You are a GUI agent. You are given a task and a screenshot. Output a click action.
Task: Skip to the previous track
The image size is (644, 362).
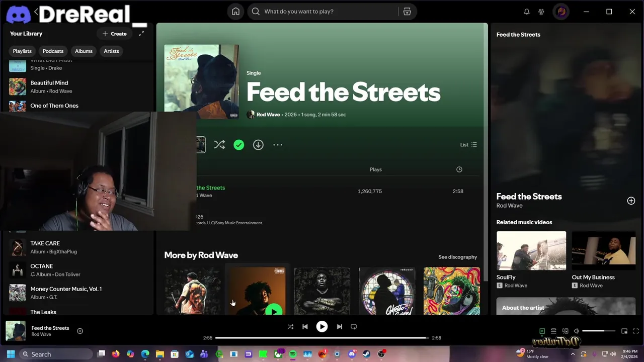pos(305,327)
